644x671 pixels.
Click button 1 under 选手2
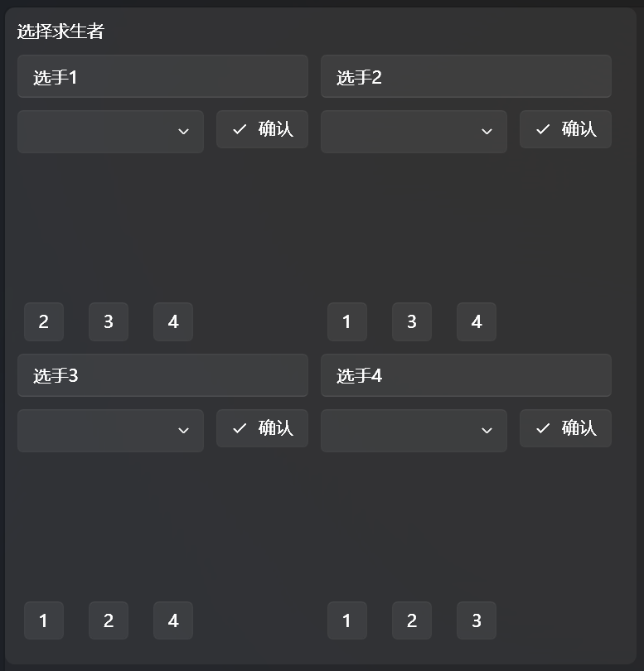[x=347, y=321]
